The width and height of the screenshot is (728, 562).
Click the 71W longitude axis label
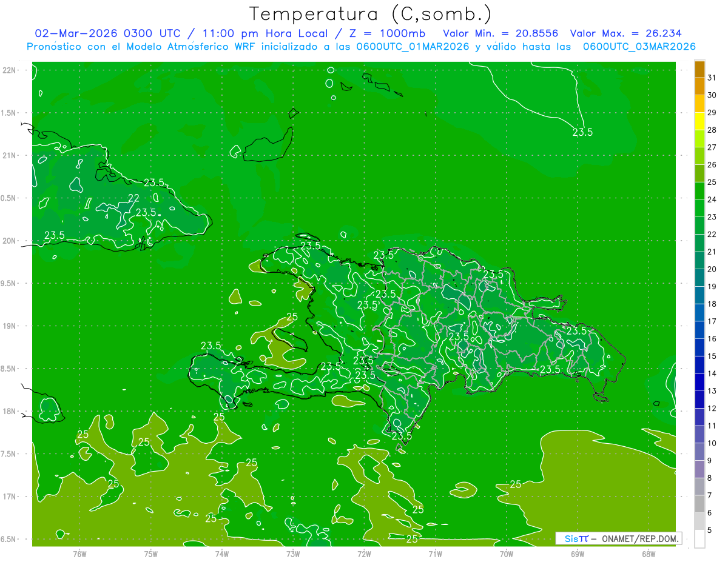point(435,554)
